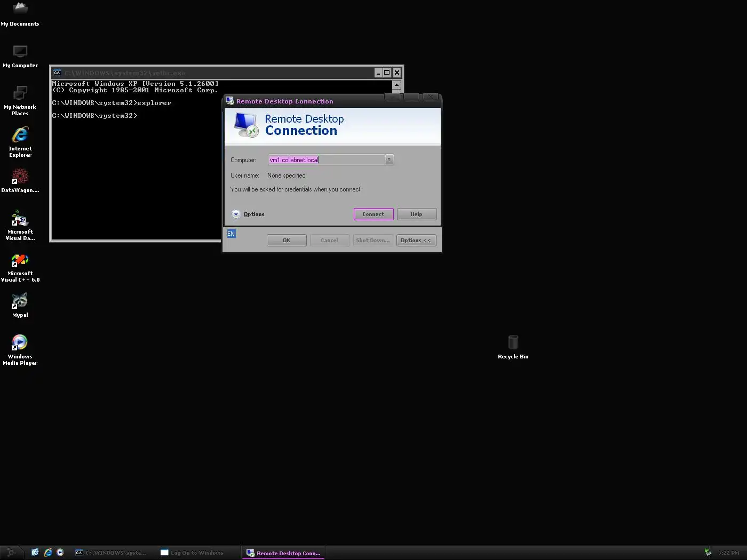Click the 'C:\WINDOWS\system32>explorer' line
Screen dimensions: 747x560
112,103
